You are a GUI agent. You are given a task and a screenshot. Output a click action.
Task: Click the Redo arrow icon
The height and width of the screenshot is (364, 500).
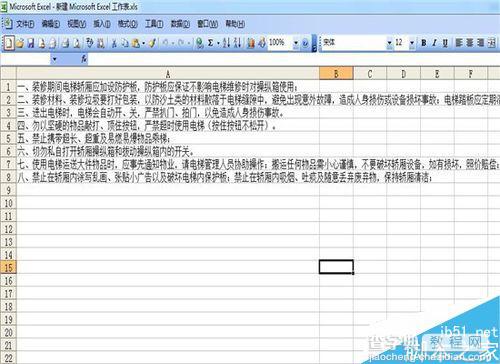coord(181,43)
